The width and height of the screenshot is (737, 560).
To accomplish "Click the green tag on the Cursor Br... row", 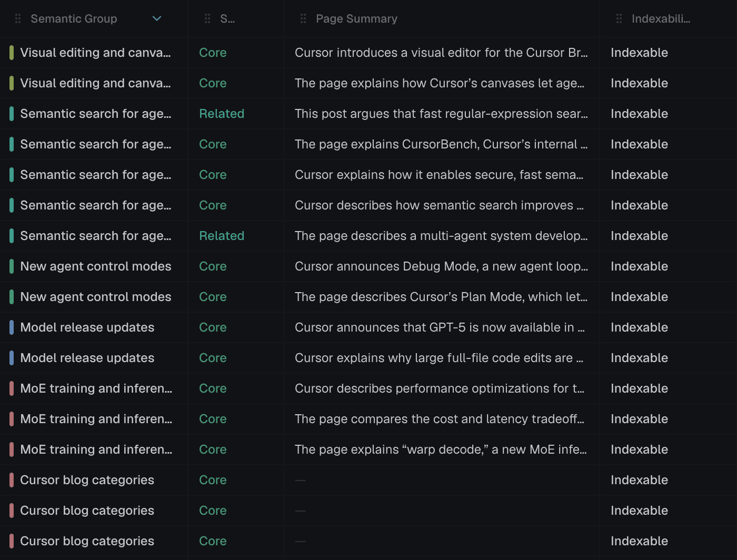I will 12,53.
